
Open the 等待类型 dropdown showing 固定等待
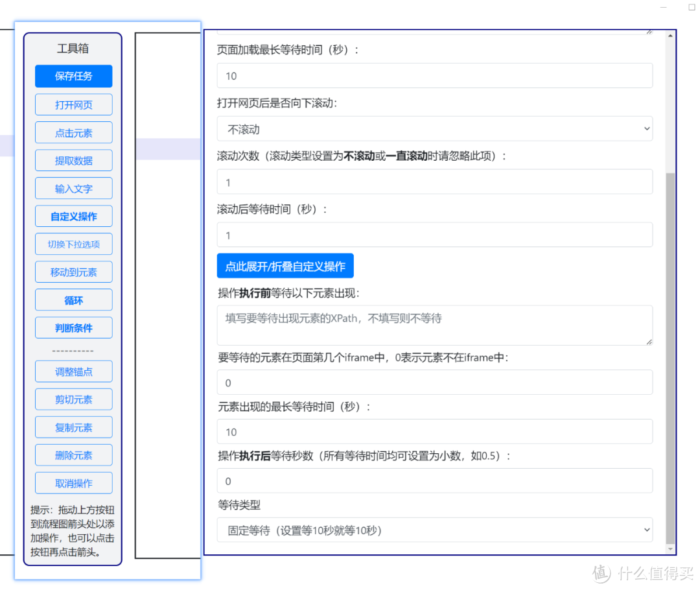(x=435, y=530)
